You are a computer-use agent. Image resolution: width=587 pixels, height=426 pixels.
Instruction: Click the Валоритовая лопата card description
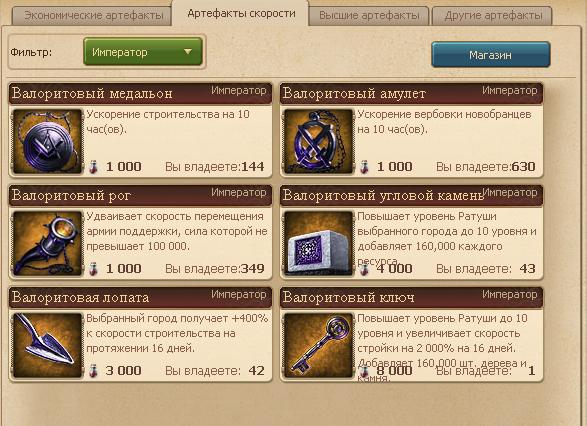(177, 334)
